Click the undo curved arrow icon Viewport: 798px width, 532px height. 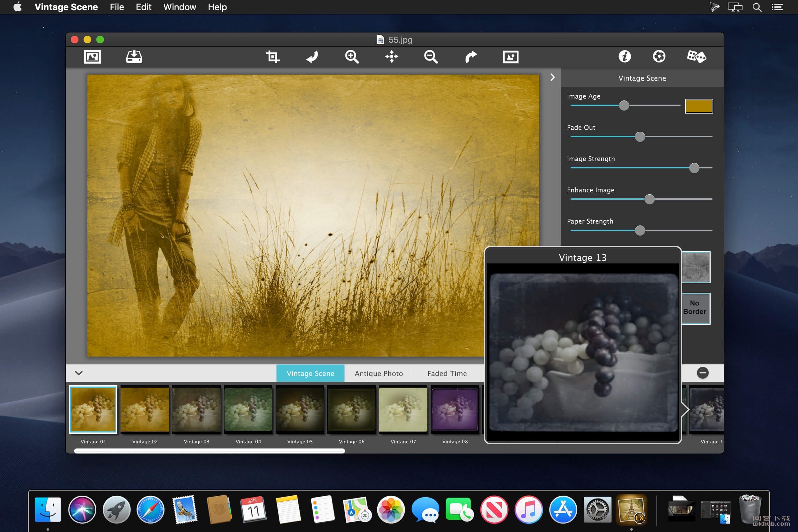tap(312, 57)
